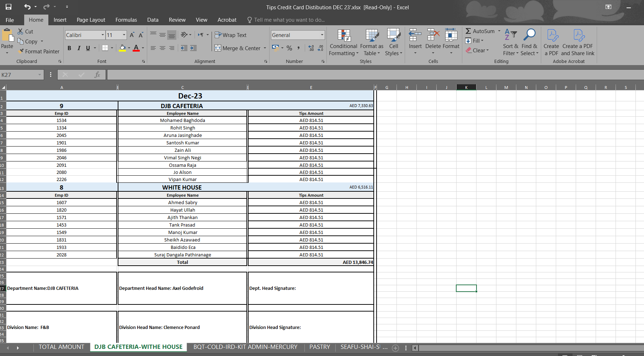Switch to the Insert ribbon tab
This screenshot has height=356, width=644.
pyautogui.click(x=60, y=20)
